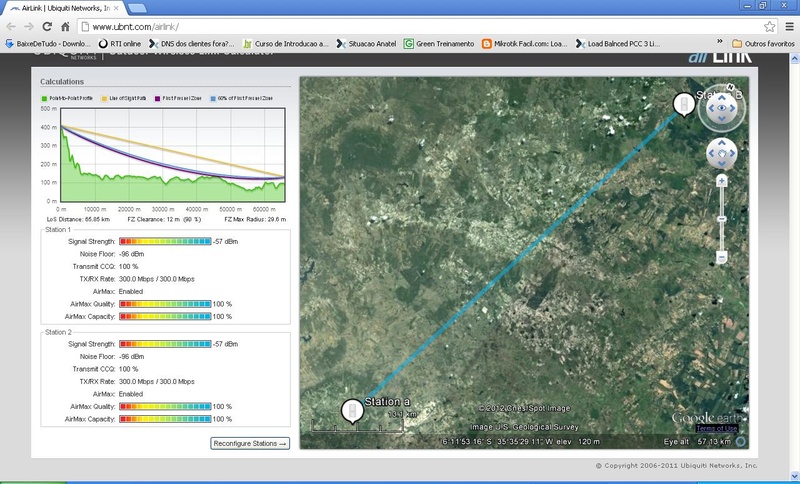Click the green Point-to-Point Profile legend swatch

(x=44, y=98)
